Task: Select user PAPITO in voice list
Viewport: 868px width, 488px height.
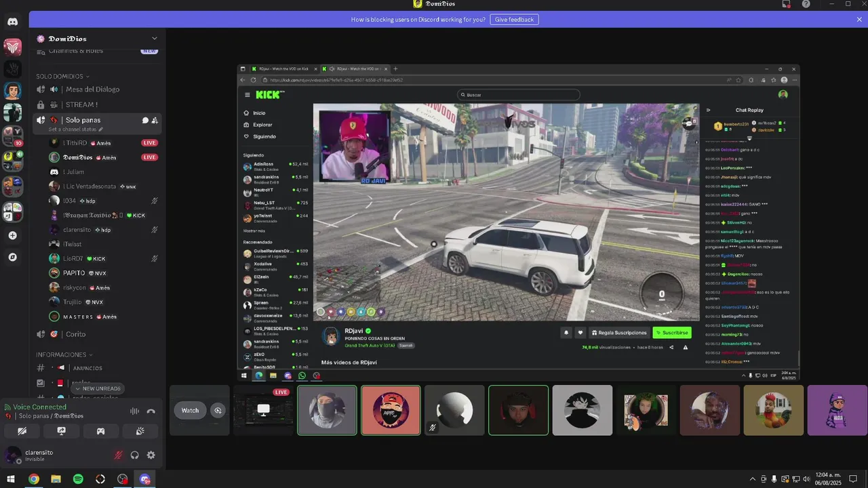Action: pyautogui.click(x=104, y=273)
